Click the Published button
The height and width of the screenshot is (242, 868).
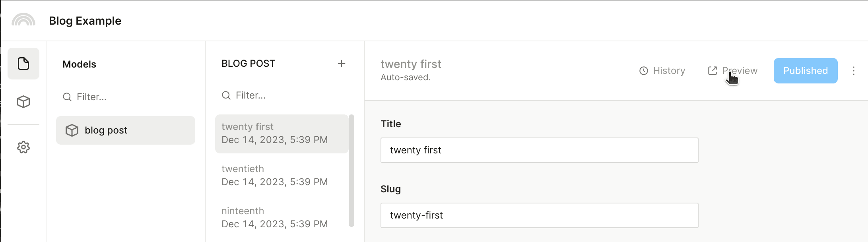click(805, 71)
